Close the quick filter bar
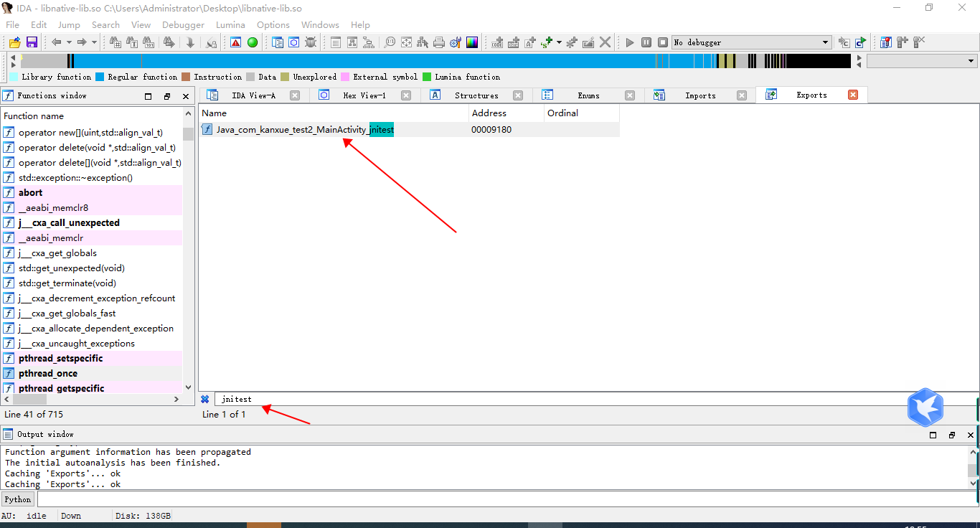 coord(205,400)
